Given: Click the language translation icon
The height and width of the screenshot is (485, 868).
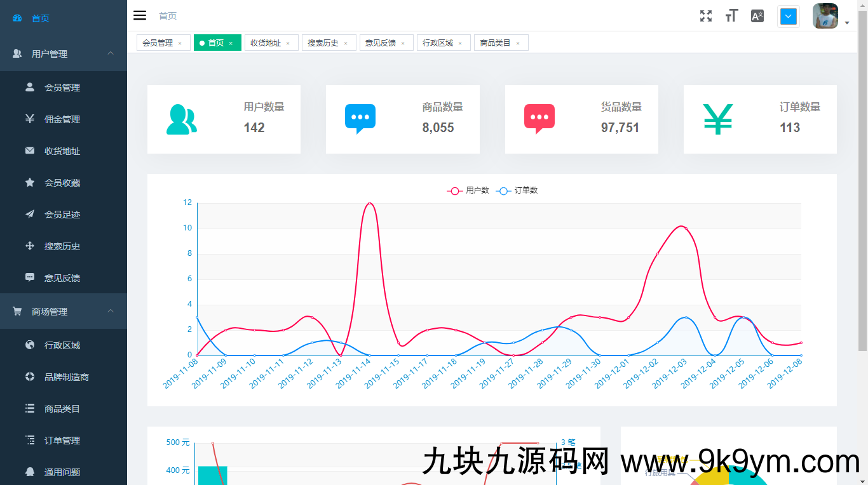Looking at the screenshot, I should coord(757,16).
